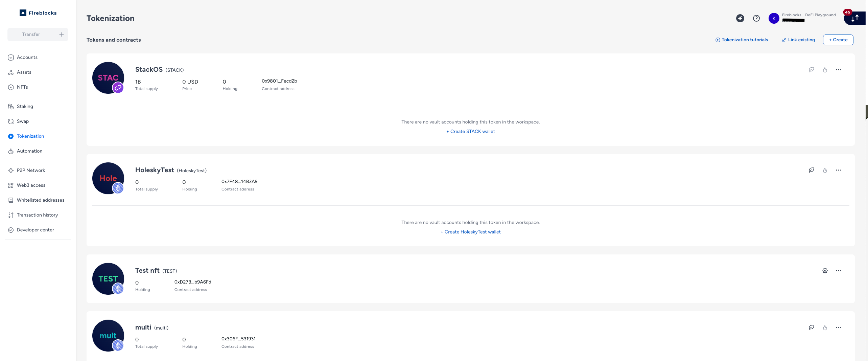This screenshot has width=868, height=361.
Task: Click burn flame icon for multi token
Action: click(825, 328)
